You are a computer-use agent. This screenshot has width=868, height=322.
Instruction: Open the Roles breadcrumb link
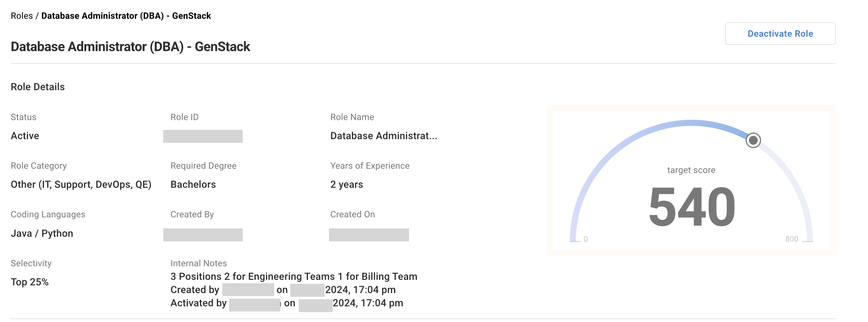click(22, 16)
